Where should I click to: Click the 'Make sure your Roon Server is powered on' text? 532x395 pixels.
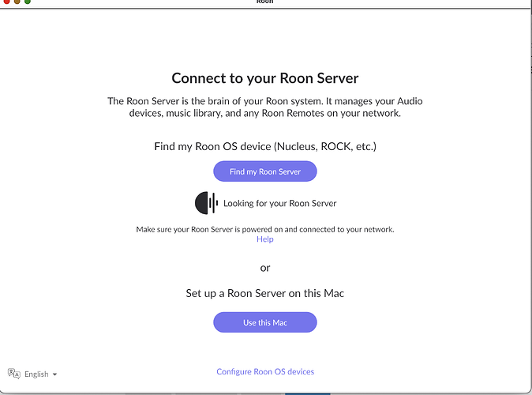tap(265, 229)
